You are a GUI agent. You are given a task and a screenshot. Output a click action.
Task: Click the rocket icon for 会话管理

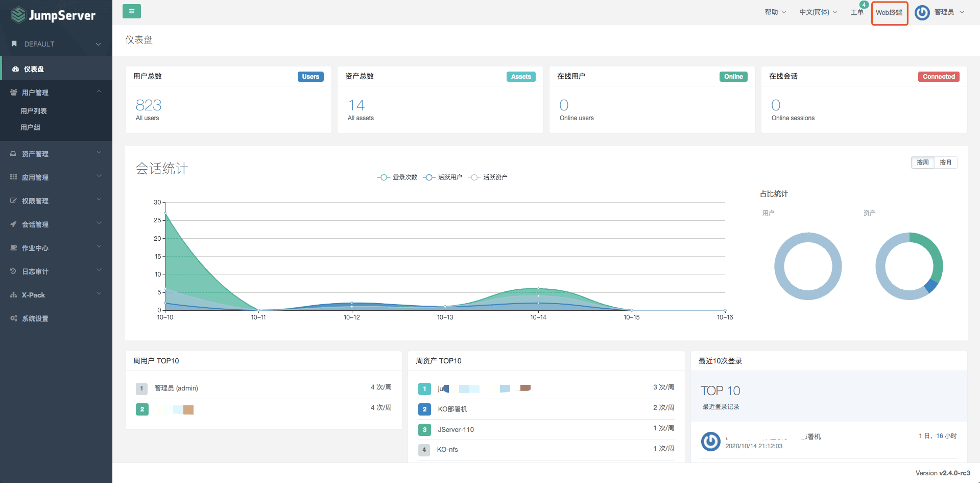[13, 224]
